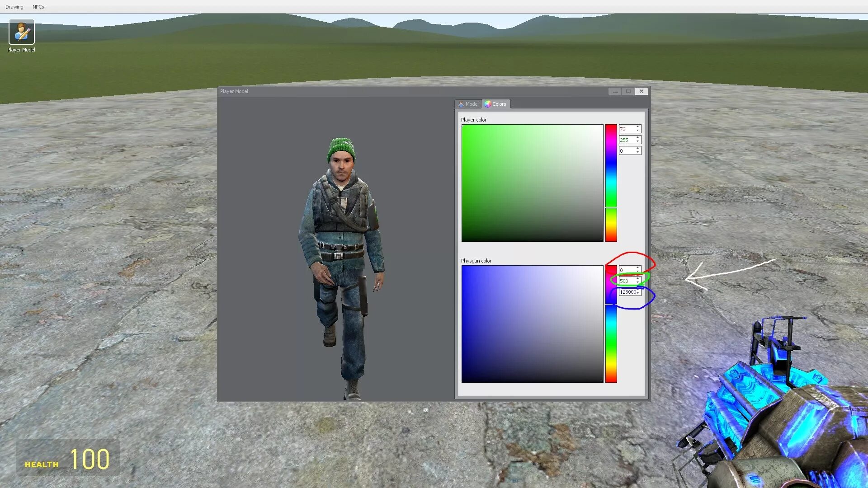Viewport: 868px width, 488px height.
Task: Click the Player color hue bar
Action: (x=611, y=183)
